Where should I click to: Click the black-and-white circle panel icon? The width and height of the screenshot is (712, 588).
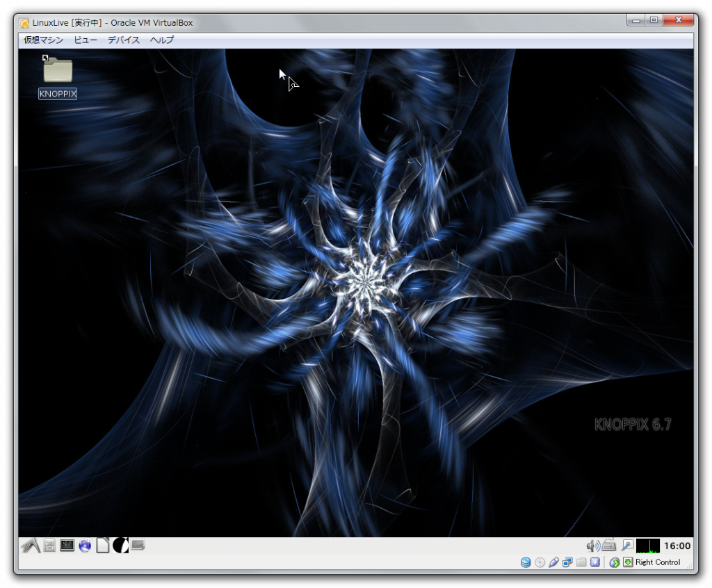click(x=120, y=546)
